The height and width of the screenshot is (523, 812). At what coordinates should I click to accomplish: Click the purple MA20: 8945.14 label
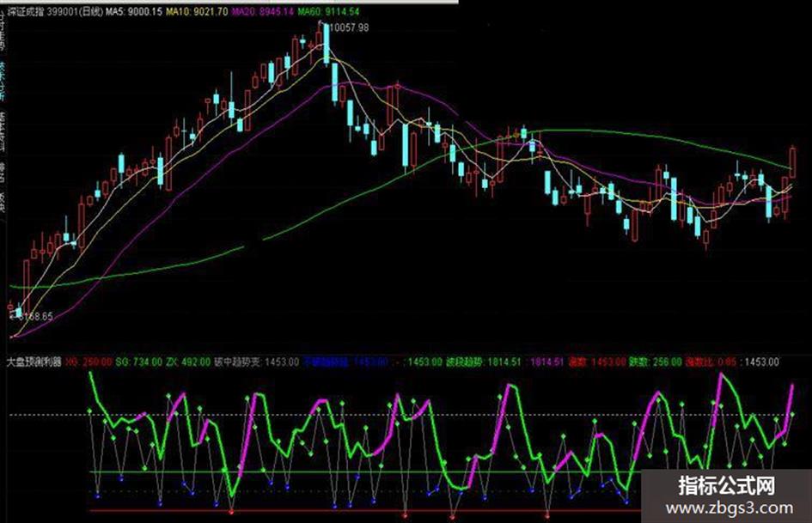(x=262, y=11)
